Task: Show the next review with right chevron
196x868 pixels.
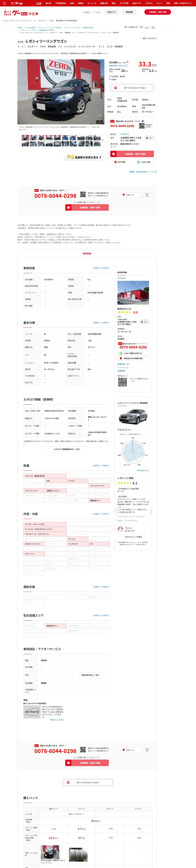Action: 151,512
